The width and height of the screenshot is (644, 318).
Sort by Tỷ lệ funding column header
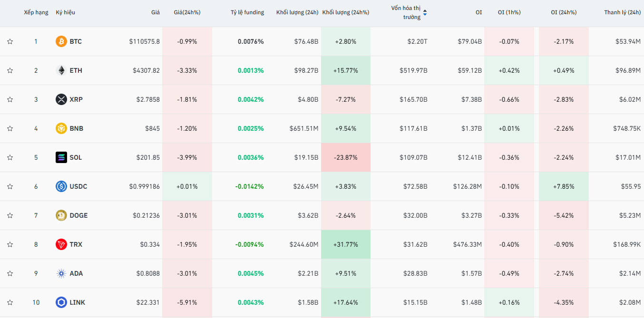(x=247, y=12)
